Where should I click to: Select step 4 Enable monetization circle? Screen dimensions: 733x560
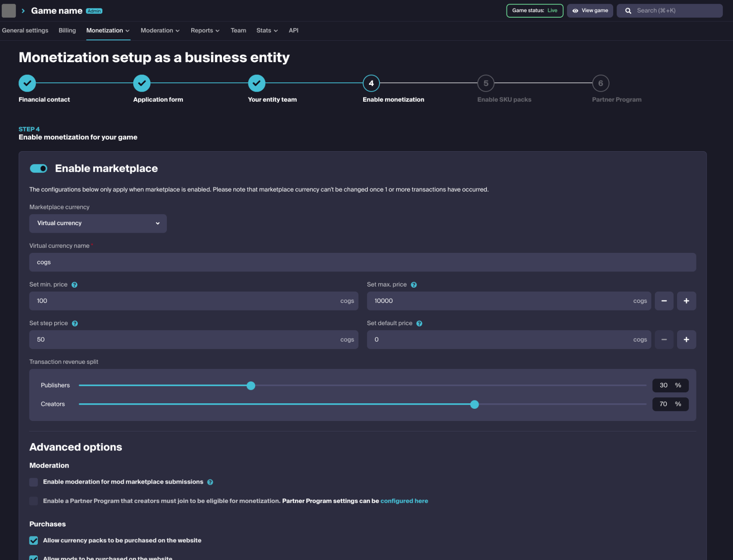371,83
